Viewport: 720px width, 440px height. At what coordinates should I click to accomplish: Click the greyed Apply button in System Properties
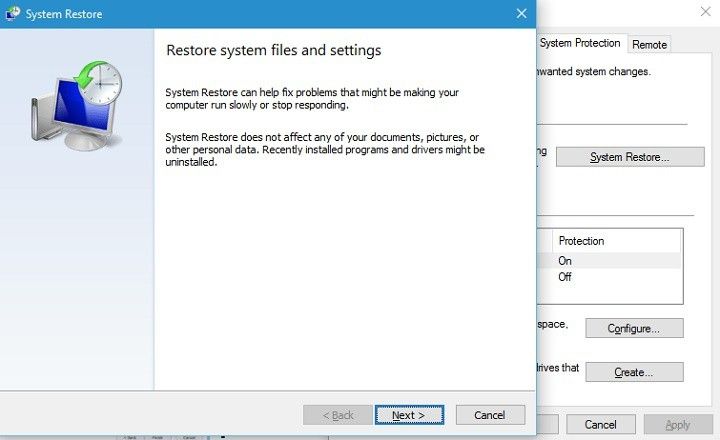(678, 424)
